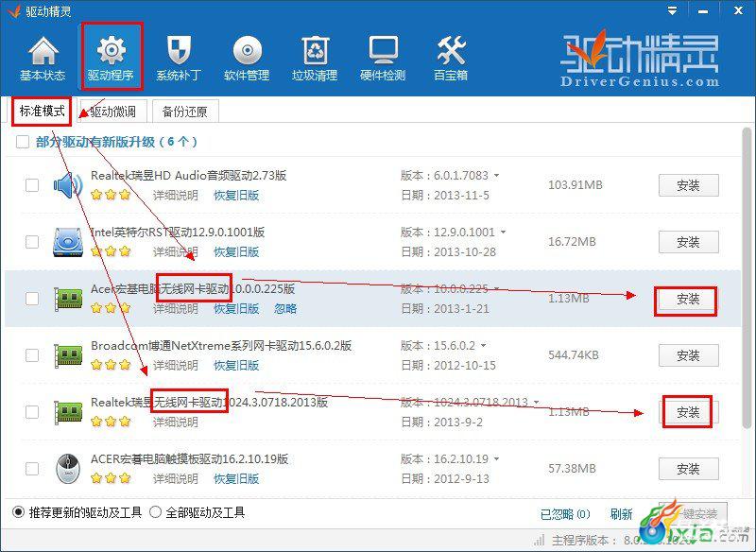756x552 pixels.
Task: Click the star rating of Broadcom NetXtreme driver
Action: (111, 365)
